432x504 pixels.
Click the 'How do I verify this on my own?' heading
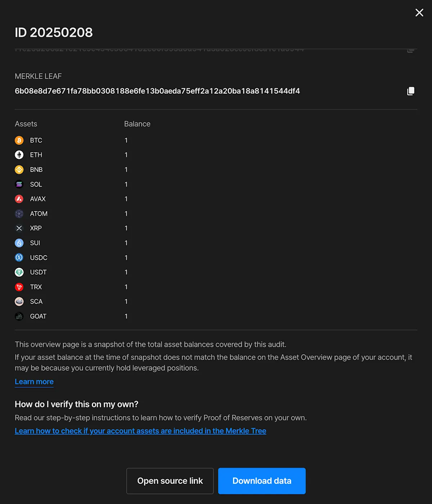(x=76, y=404)
